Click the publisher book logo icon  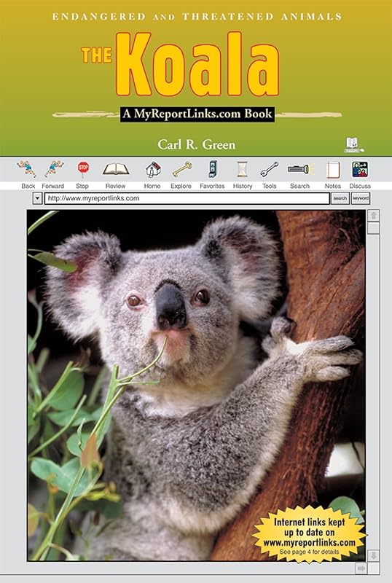tap(353, 145)
